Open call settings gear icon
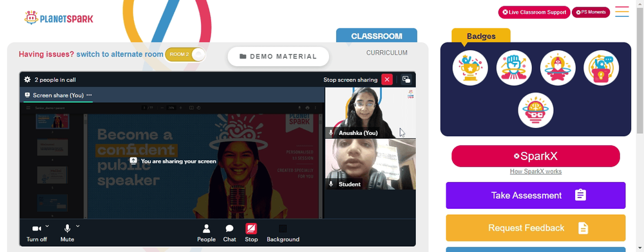The width and height of the screenshot is (644, 252). coord(27,80)
